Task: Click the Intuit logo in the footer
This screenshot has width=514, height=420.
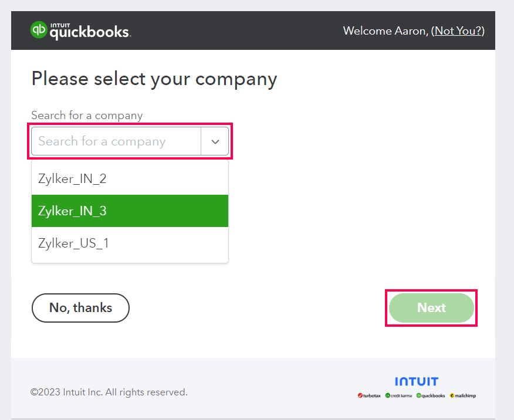Action: click(417, 381)
